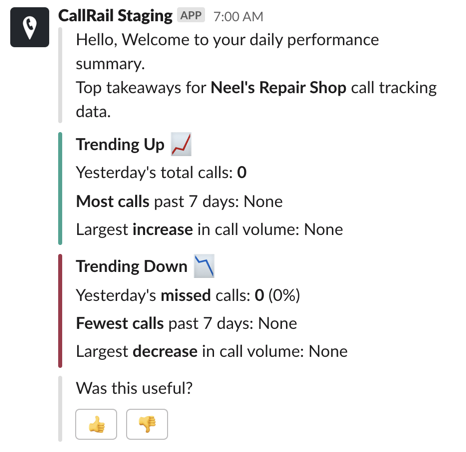Click the CallRail Staging app avatar
The width and height of the screenshot is (466, 452).
click(30, 27)
